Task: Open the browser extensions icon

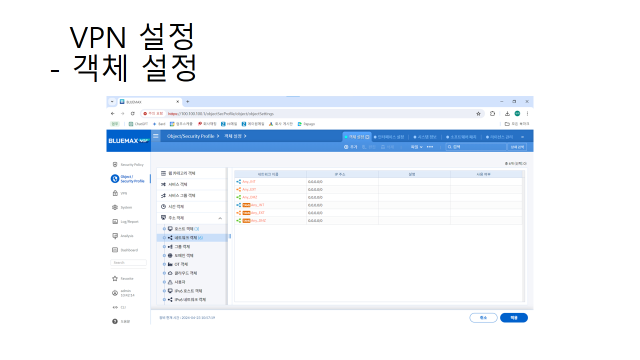Action: tap(492, 113)
